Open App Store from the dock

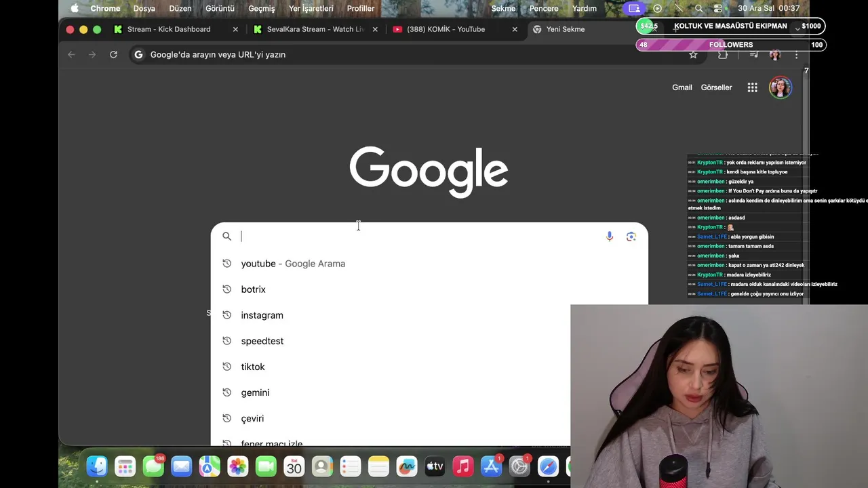tap(491, 466)
